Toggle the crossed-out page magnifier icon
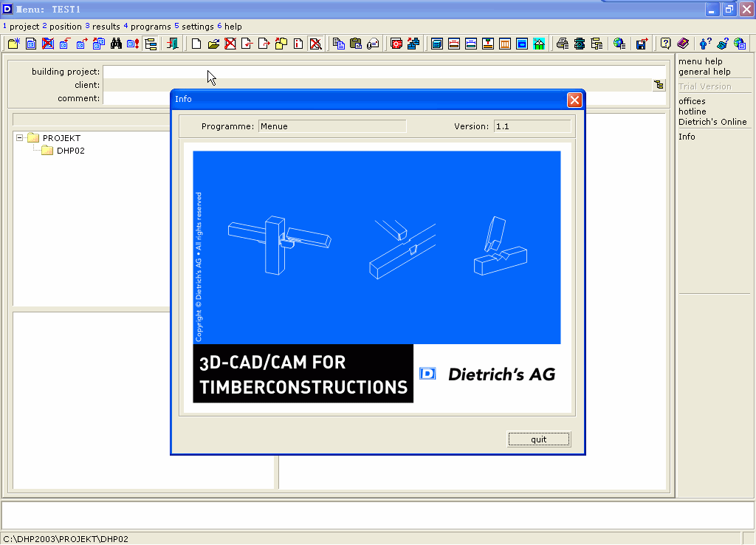Image resolution: width=756 pixels, height=545 pixels. (316, 44)
